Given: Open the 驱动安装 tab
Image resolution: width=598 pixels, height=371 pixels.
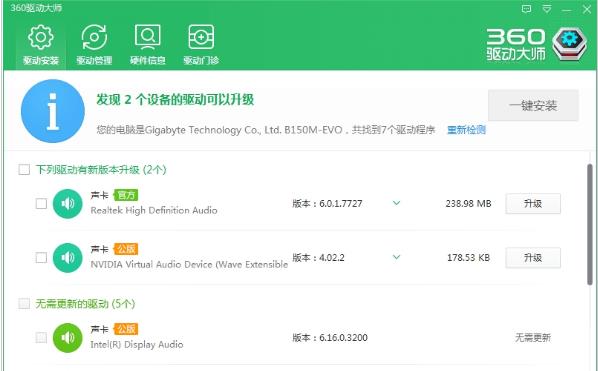Looking at the screenshot, I should click(x=40, y=45).
